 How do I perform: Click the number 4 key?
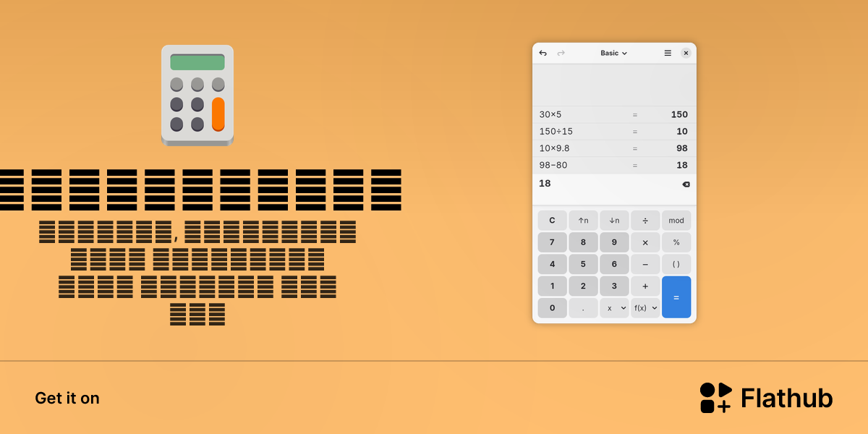pos(553,264)
